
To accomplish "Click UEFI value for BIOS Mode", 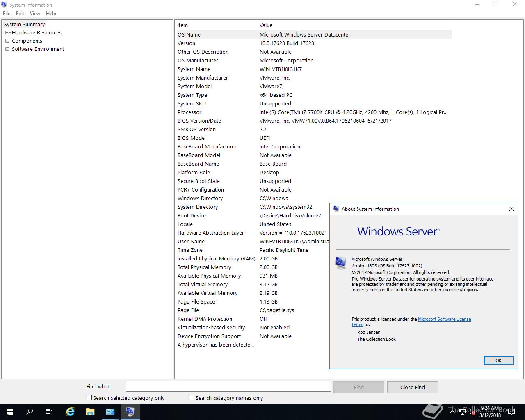I will coord(265,138).
